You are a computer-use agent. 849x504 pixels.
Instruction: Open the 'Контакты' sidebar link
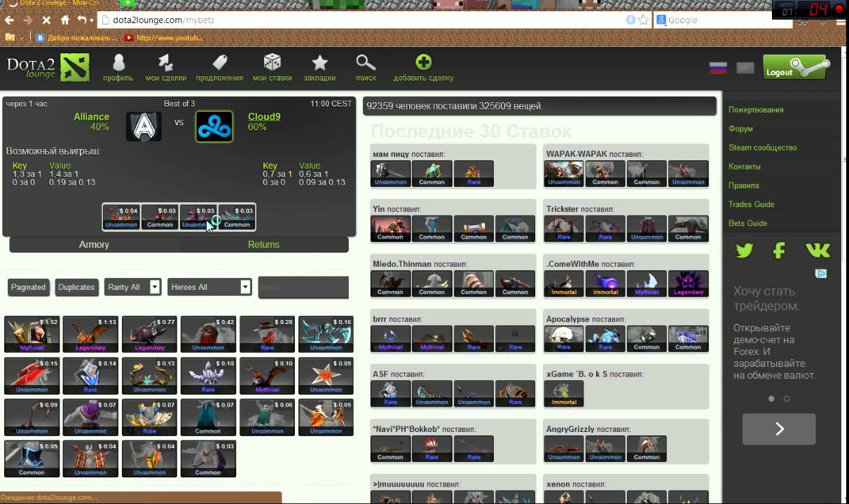pyautogui.click(x=745, y=167)
